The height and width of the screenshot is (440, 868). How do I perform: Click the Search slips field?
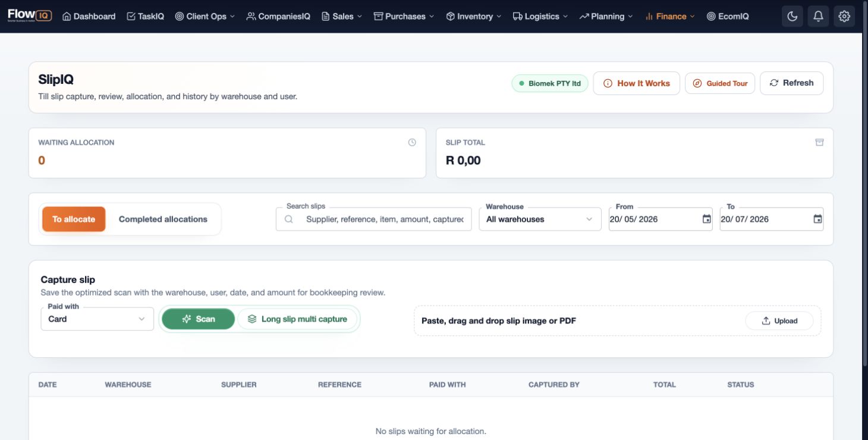point(374,219)
